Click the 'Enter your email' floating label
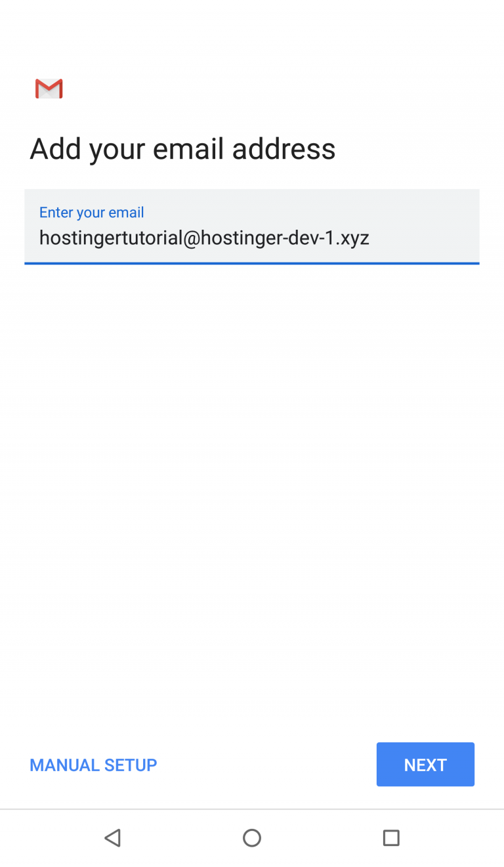The image size is (504, 867). [x=92, y=213]
